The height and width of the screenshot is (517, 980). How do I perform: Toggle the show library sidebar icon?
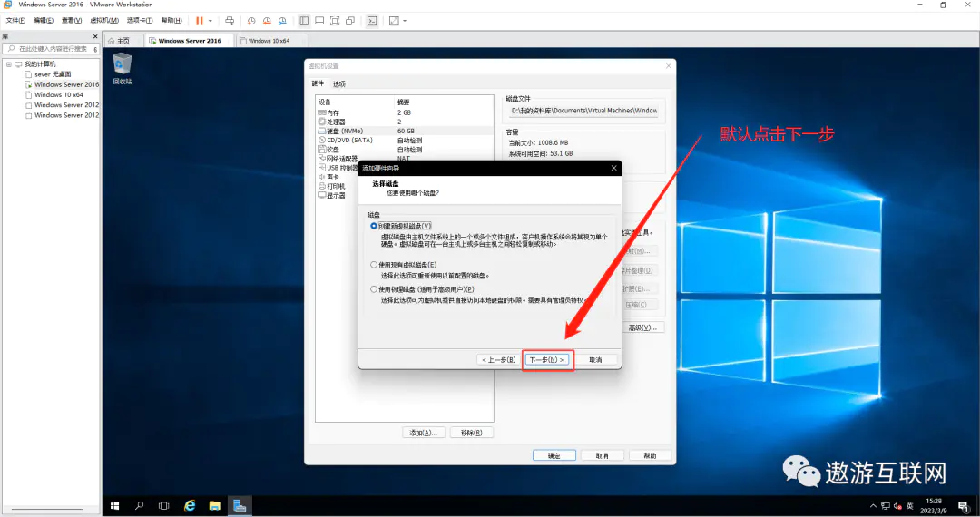point(304,21)
